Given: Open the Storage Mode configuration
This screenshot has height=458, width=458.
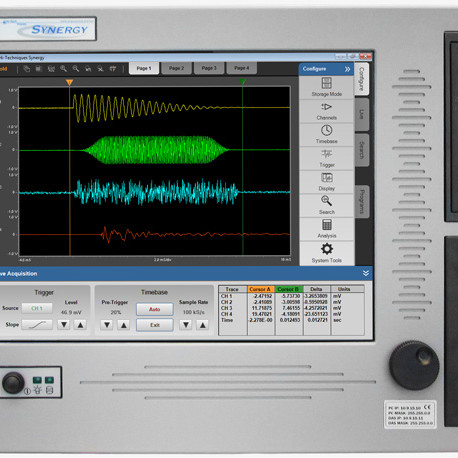Looking at the screenshot, I should 326,87.
